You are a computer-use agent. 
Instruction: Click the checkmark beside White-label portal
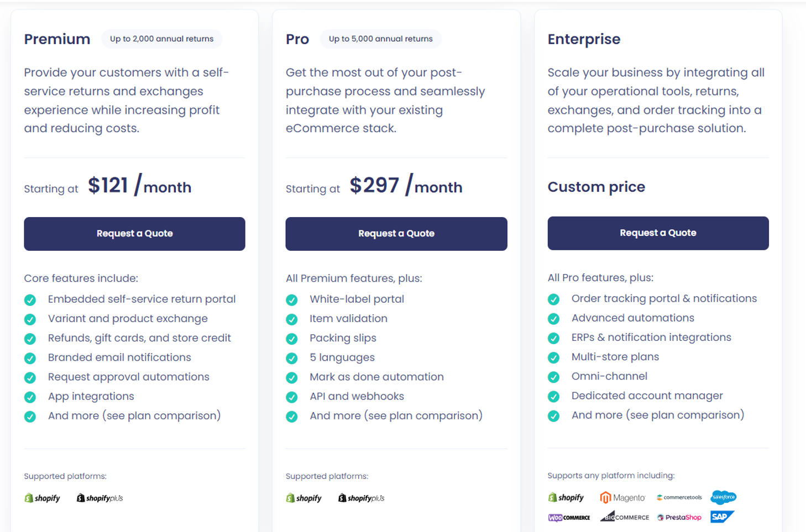click(291, 299)
